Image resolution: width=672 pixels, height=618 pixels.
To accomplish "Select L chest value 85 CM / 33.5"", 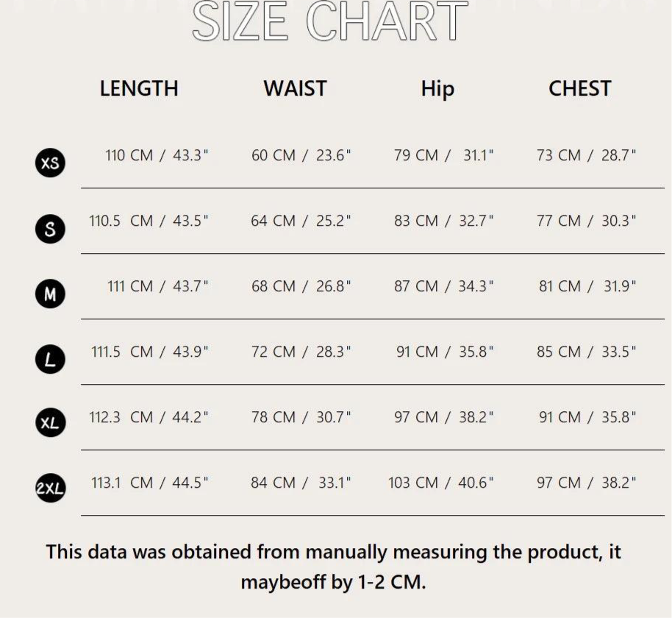I will (586, 352).
